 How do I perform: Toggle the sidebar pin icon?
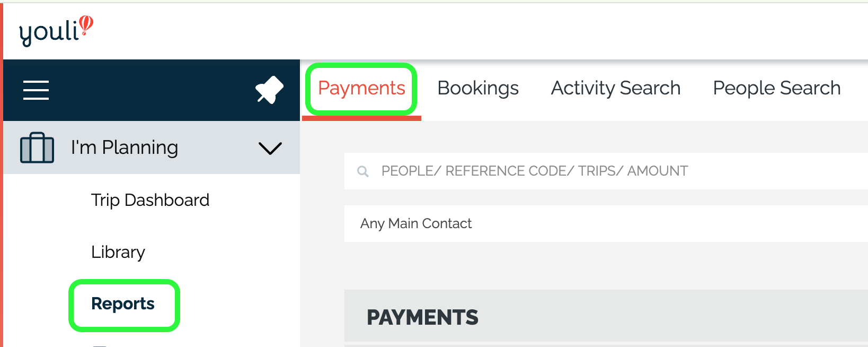[x=269, y=90]
